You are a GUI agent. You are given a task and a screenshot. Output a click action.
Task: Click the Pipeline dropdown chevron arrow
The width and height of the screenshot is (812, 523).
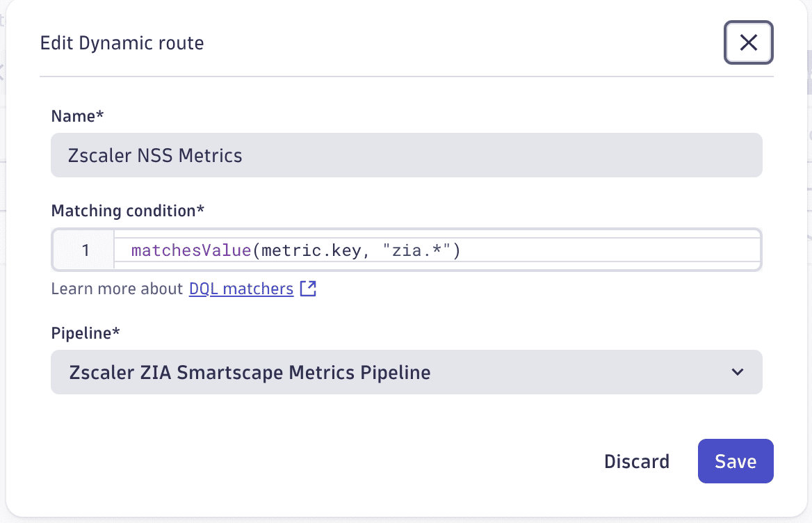pos(738,372)
